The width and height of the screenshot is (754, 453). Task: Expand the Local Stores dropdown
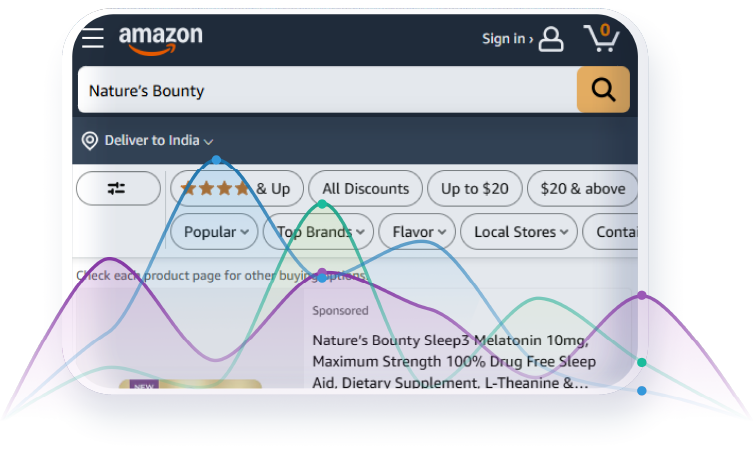(520, 232)
